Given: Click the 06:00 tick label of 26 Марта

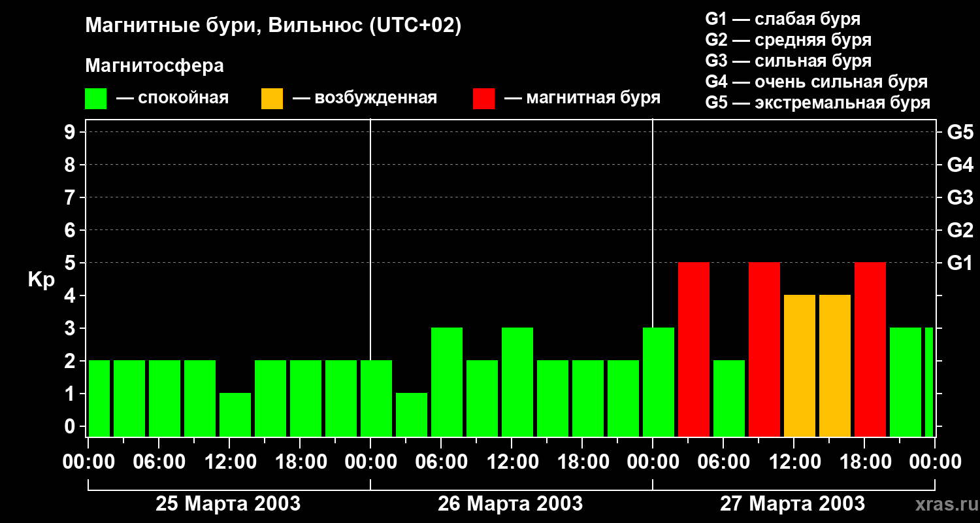Looking at the screenshot, I should 441,462.
